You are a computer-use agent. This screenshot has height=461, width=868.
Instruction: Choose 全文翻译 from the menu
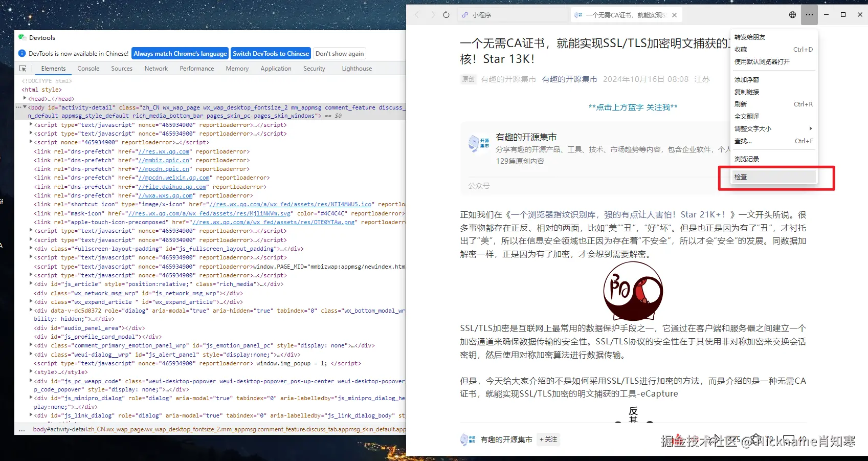(x=774, y=117)
